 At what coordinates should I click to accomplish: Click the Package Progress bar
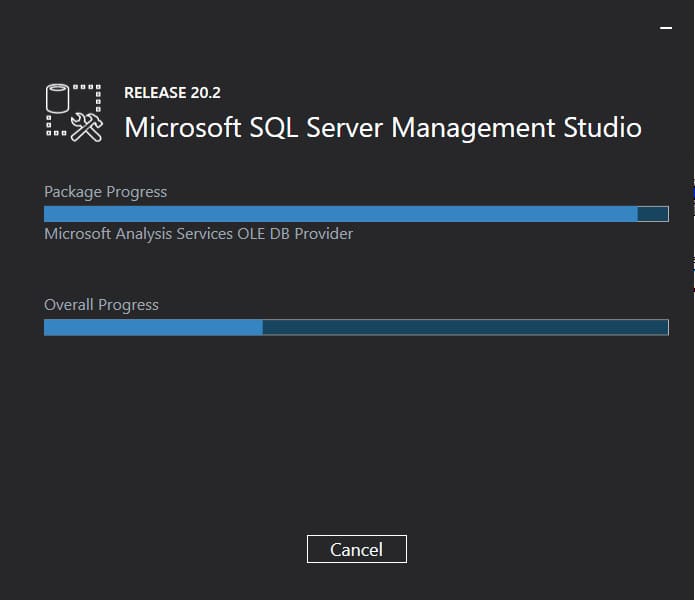pyautogui.click(x=356, y=214)
